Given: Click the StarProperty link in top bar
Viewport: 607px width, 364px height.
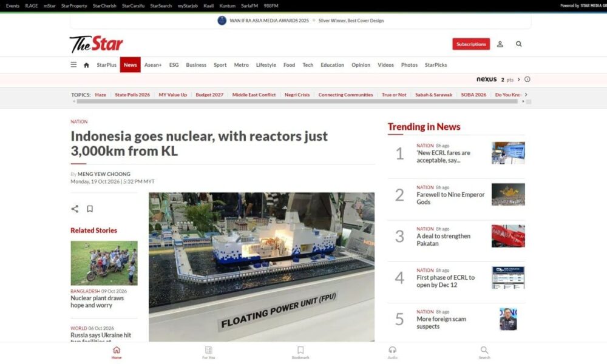Looking at the screenshot, I should click(74, 6).
